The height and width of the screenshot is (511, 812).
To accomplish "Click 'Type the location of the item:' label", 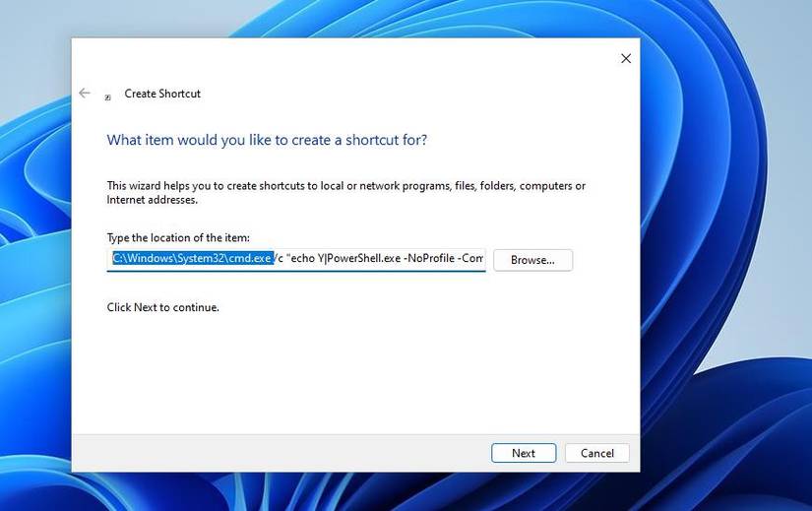I will coord(178,238).
